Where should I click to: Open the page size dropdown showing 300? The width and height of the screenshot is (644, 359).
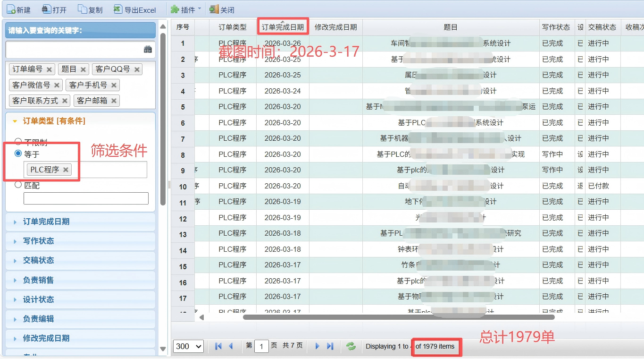pyautogui.click(x=188, y=346)
